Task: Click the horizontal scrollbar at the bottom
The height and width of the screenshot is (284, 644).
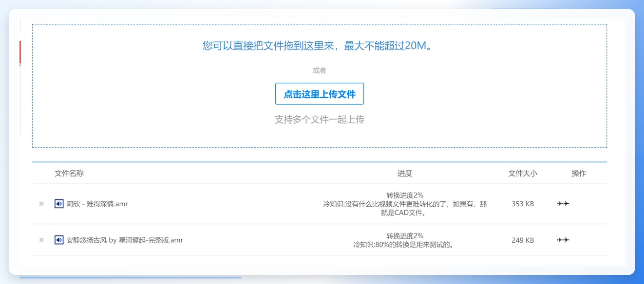Action: click(131, 278)
